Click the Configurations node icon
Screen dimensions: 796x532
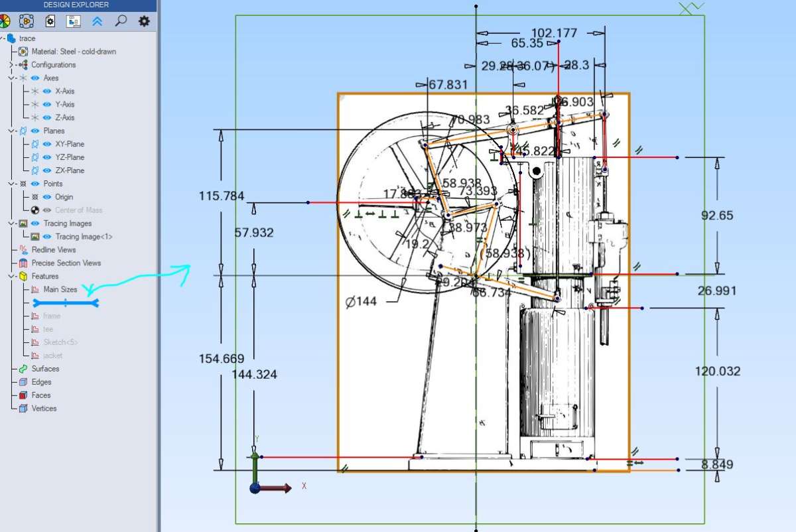[23, 64]
